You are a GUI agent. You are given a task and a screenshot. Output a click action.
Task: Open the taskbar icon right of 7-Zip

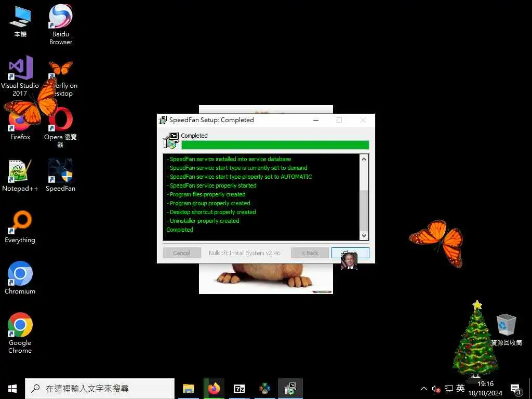[x=264, y=389]
